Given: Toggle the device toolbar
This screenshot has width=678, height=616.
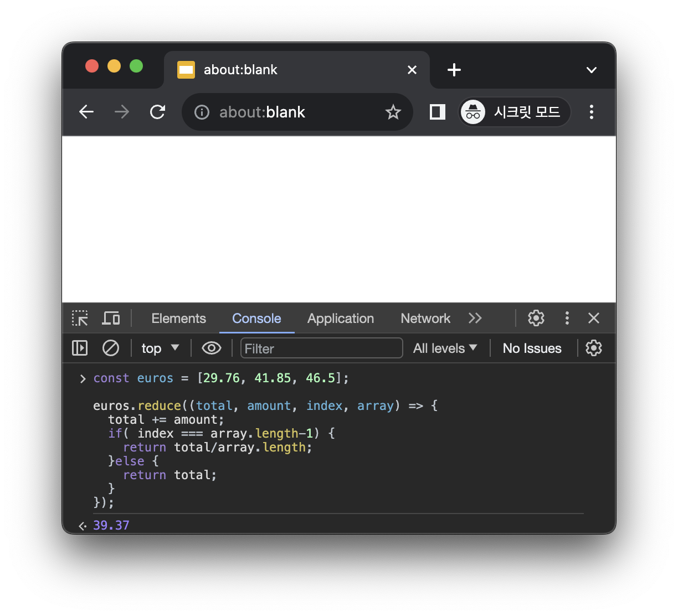Looking at the screenshot, I should (x=111, y=318).
